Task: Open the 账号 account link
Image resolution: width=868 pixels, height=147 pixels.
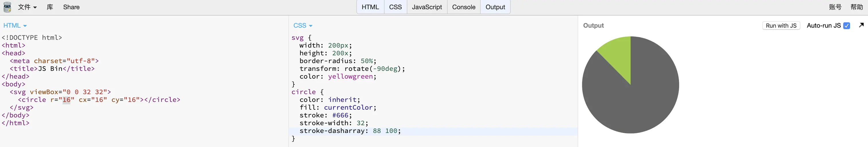Action: [835, 7]
